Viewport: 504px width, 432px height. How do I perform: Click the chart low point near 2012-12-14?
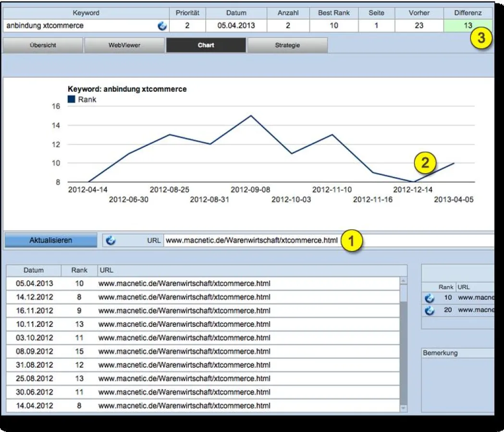413,181
